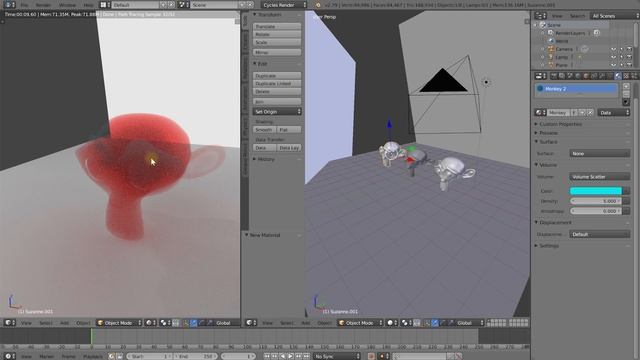Open viewport shading selector in rendered viewport header
Screen dimensions: 640x360
coord(151,323)
